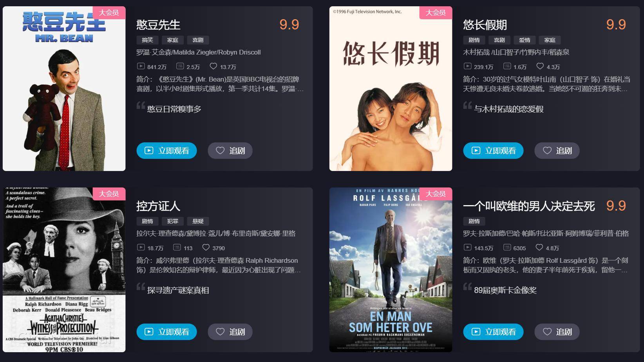Click comment count icon showing 6305
This screenshot has height=362, width=644.
pyautogui.click(x=507, y=247)
